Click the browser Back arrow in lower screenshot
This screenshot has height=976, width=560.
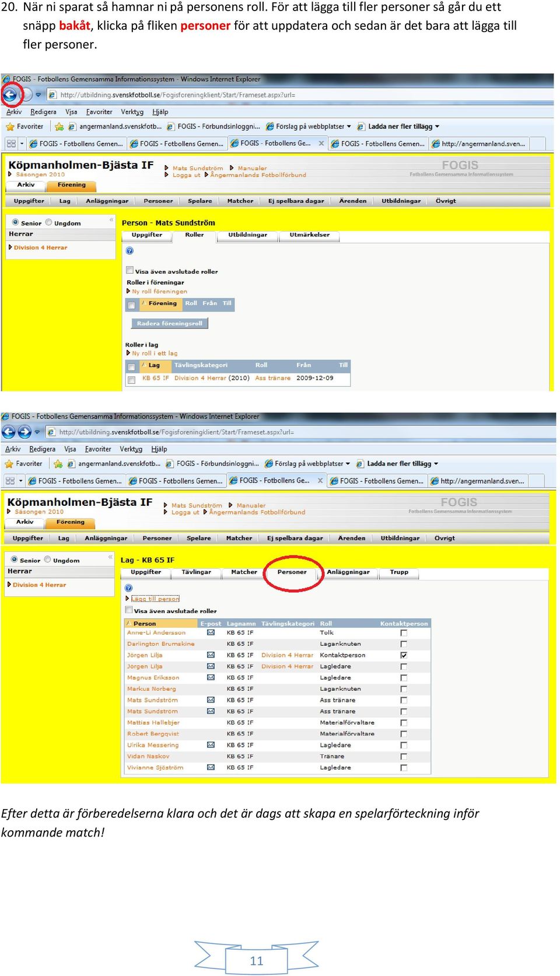tap(8, 432)
